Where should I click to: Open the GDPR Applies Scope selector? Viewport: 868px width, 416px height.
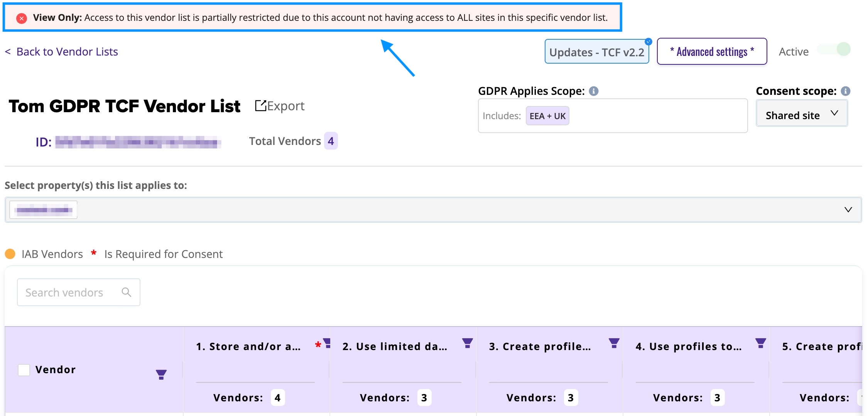coord(656,116)
